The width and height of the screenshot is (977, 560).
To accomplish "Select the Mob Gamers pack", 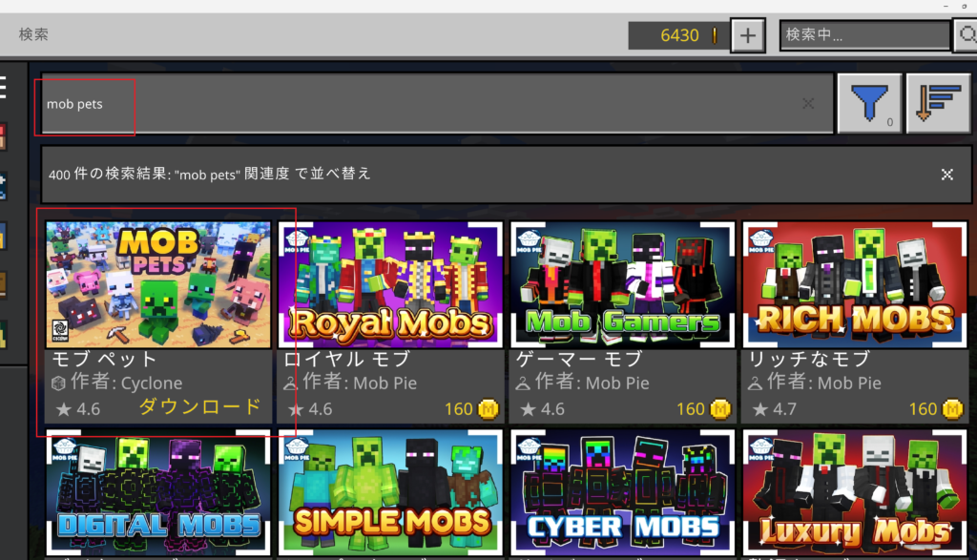I will click(x=622, y=283).
